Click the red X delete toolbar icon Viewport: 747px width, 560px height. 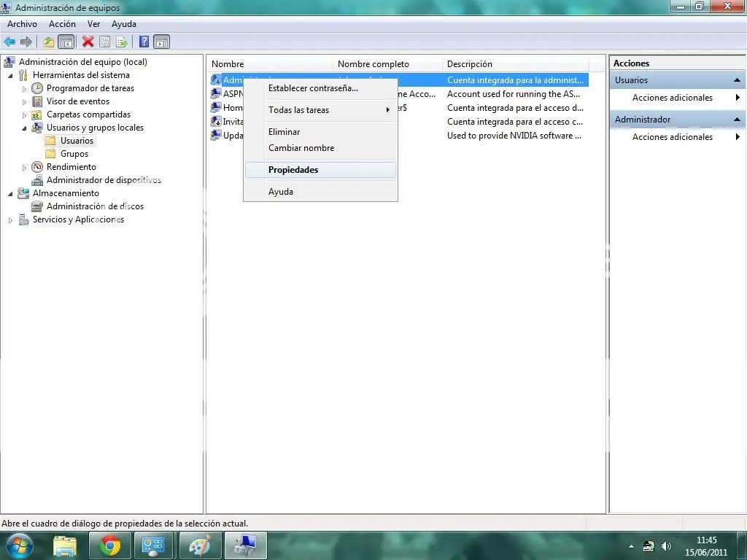point(88,42)
